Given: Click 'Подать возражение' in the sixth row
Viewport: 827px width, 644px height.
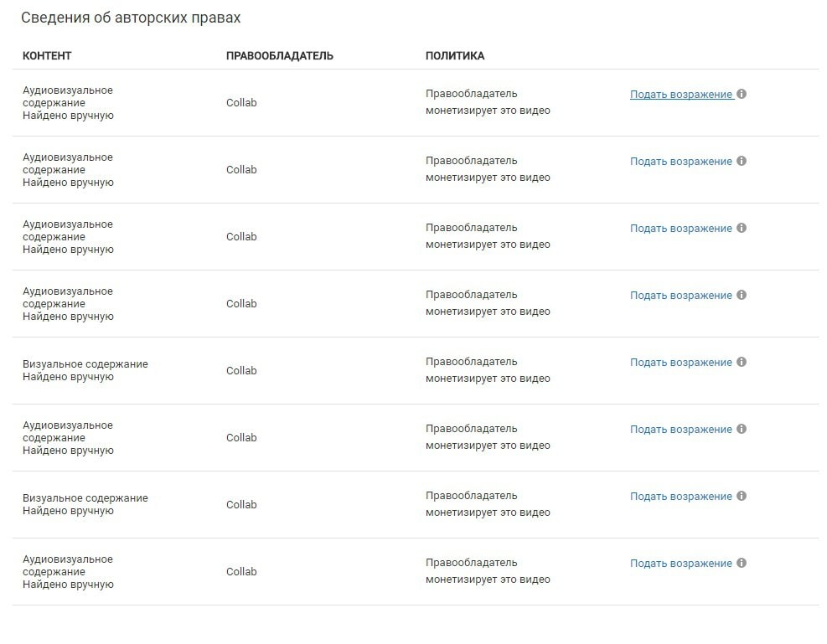Looking at the screenshot, I should pos(681,429).
